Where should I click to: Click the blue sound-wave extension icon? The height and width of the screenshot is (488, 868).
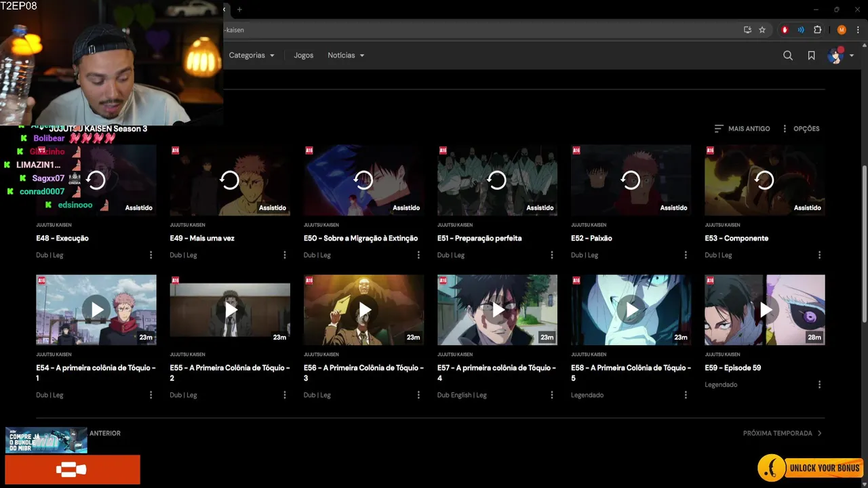(x=801, y=30)
